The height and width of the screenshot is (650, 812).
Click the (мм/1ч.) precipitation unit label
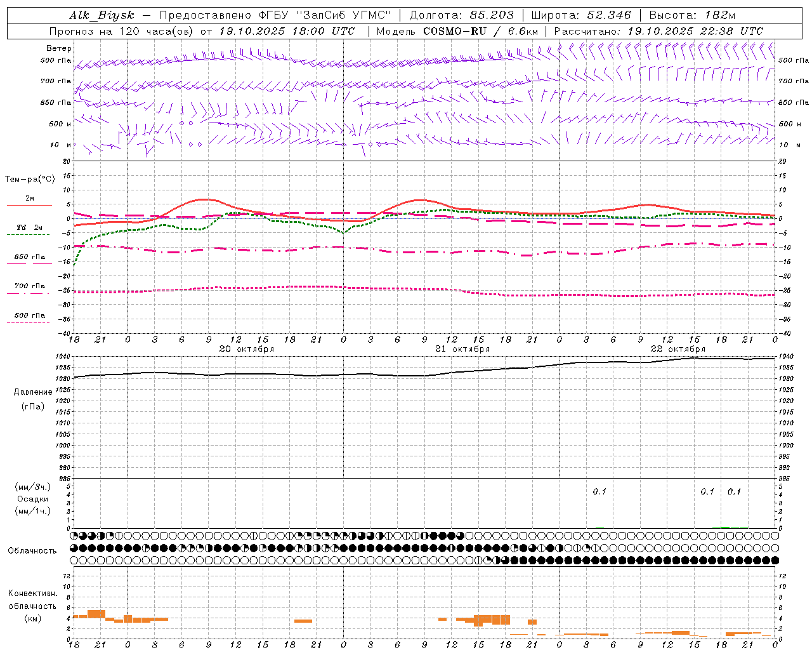[33, 511]
